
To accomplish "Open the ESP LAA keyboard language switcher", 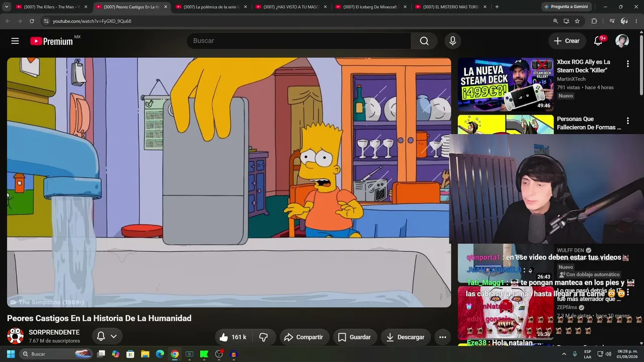I will coord(588,354).
